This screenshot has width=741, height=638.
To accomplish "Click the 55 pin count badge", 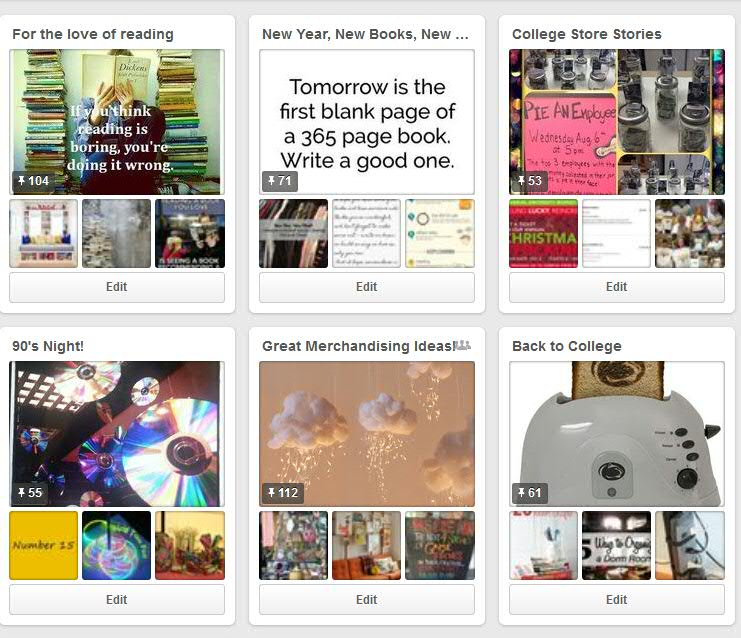I will click(x=30, y=493).
